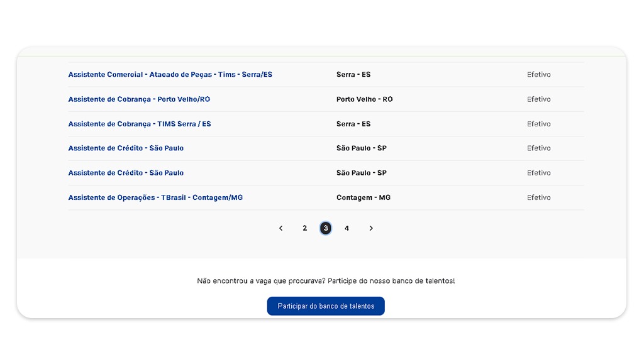Click Participar do banco de talentos button
The height and width of the screenshot is (337, 644).
pyautogui.click(x=326, y=306)
